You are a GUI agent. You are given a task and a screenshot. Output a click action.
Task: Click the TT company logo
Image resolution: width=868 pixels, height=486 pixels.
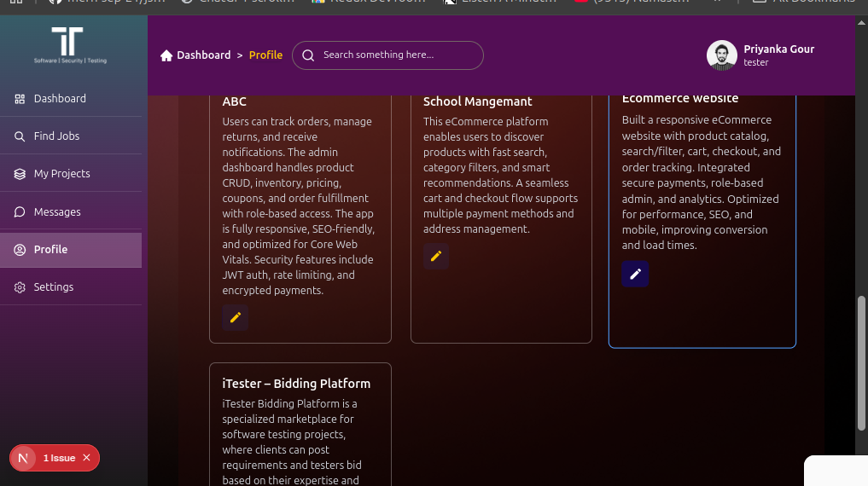click(67, 45)
